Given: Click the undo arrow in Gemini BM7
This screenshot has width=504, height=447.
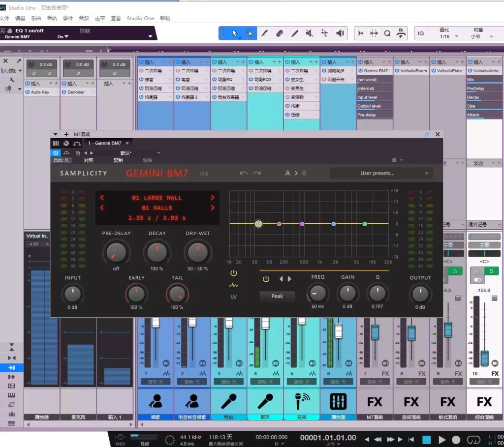Looking at the screenshot, I should (244, 173).
